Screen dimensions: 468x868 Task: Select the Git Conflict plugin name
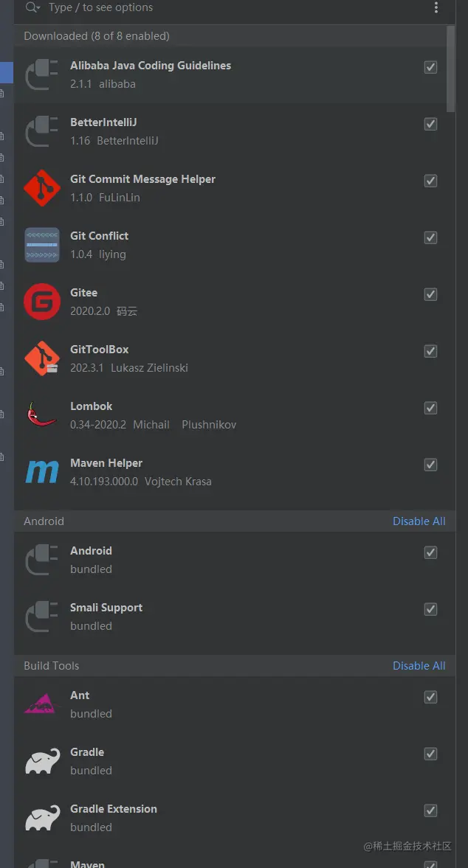(99, 236)
